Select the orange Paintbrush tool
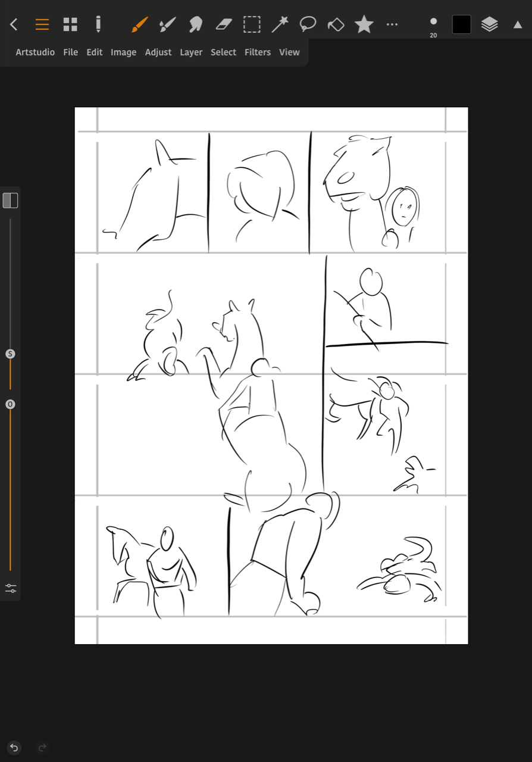532x762 pixels. [x=139, y=24]
